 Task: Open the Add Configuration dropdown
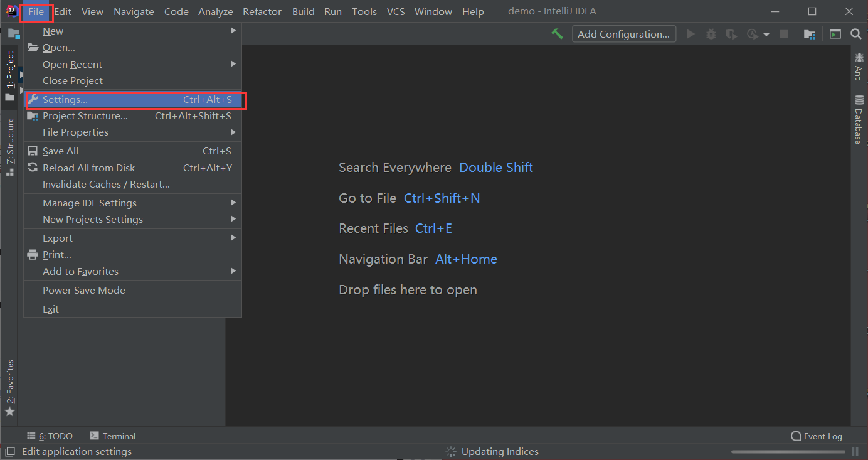(x=623, y=34)
